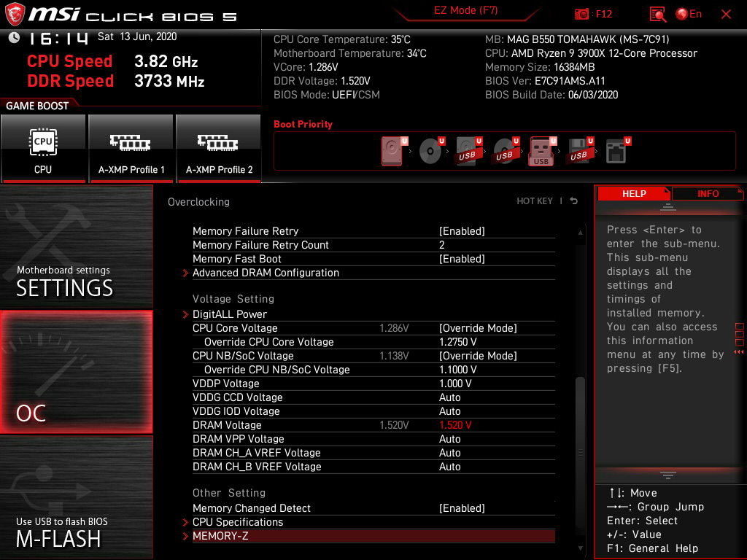
Task: Select DRAM CH_A VREF Voltage row
Action: 373,453
